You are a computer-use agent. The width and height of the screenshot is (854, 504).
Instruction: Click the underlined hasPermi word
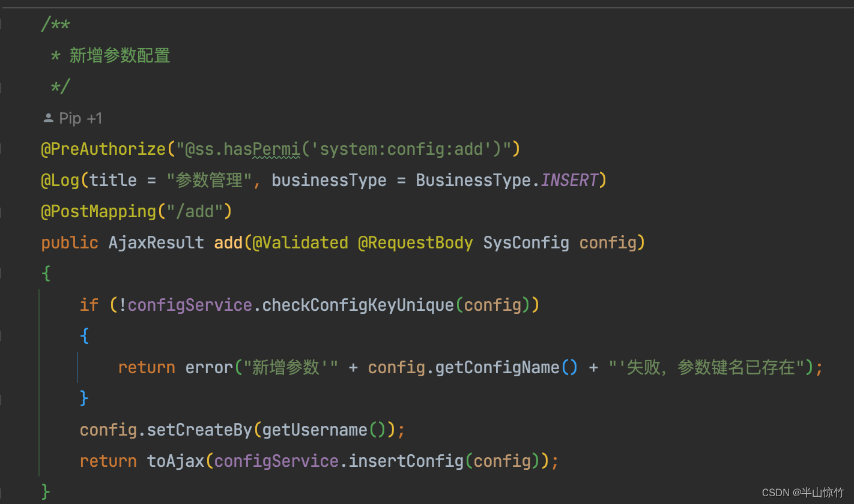(x=262, y=149)
